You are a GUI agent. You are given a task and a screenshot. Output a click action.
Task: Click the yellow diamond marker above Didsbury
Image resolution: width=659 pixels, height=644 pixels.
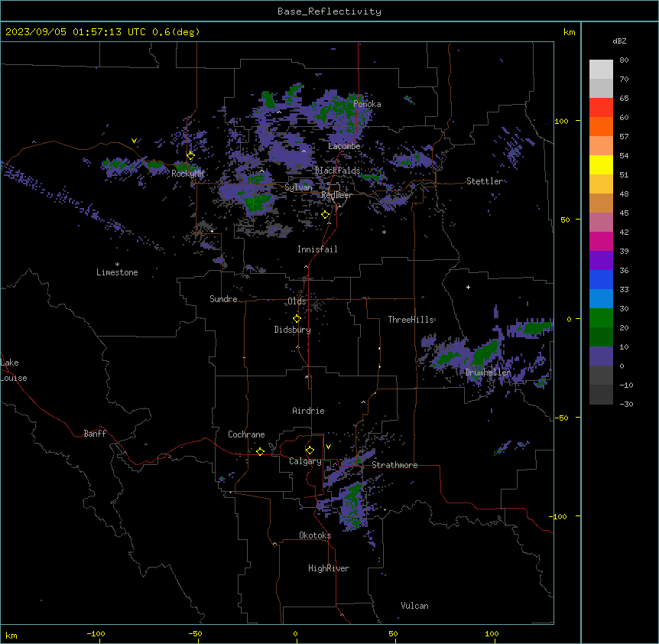[x=297, y=319]
